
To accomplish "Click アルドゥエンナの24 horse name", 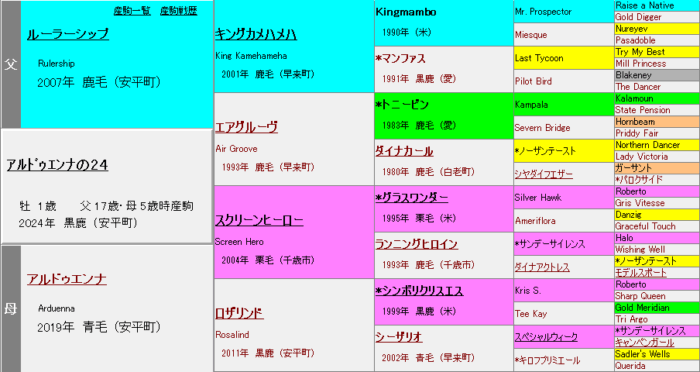I will [x=57, y=165].
